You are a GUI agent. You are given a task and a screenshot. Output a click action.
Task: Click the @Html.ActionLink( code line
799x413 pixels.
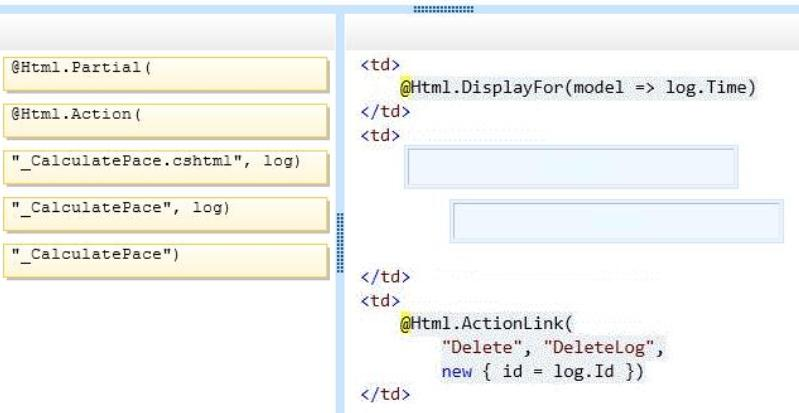pos(487,323)
